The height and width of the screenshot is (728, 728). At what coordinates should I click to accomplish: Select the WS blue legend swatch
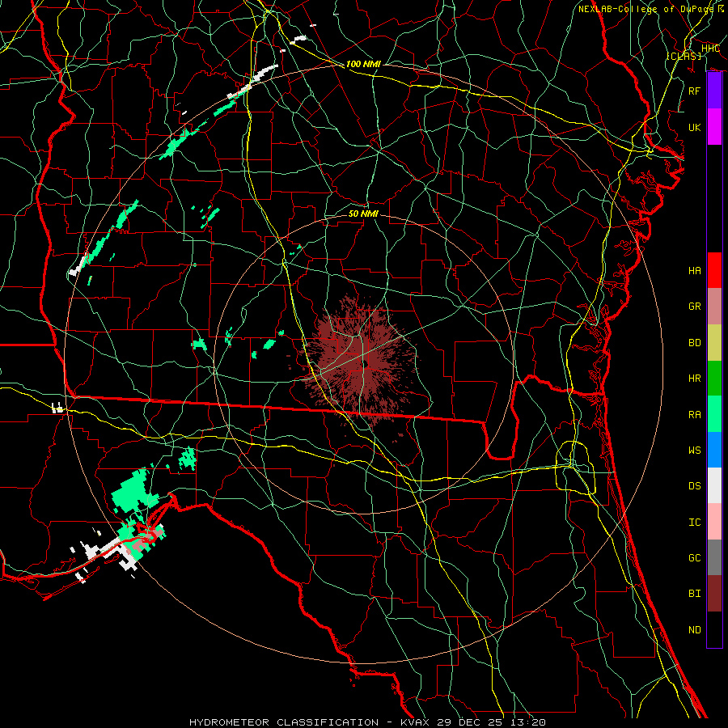pyautogui.click(x=714, y=450)
